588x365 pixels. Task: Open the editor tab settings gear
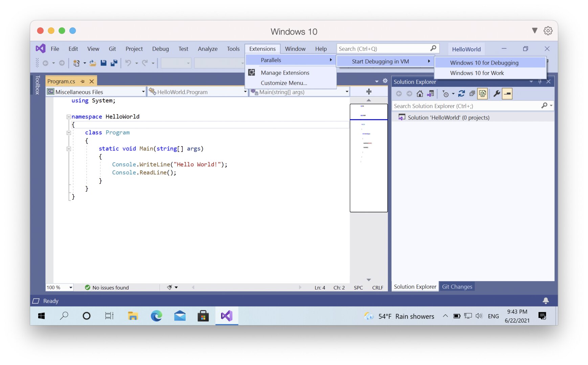[385, 81]
